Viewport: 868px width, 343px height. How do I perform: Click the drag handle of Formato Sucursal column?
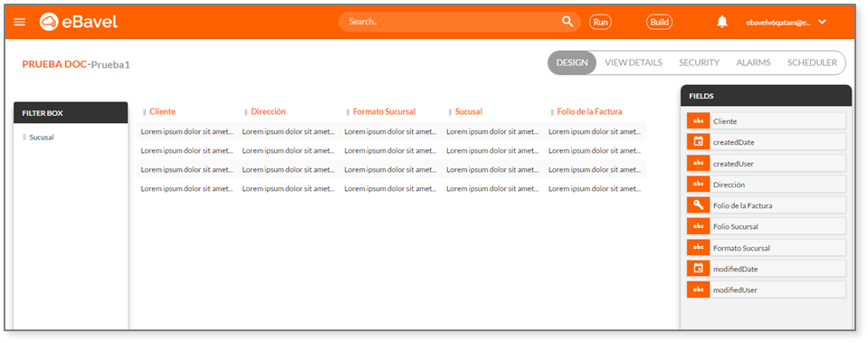point(348,112)
